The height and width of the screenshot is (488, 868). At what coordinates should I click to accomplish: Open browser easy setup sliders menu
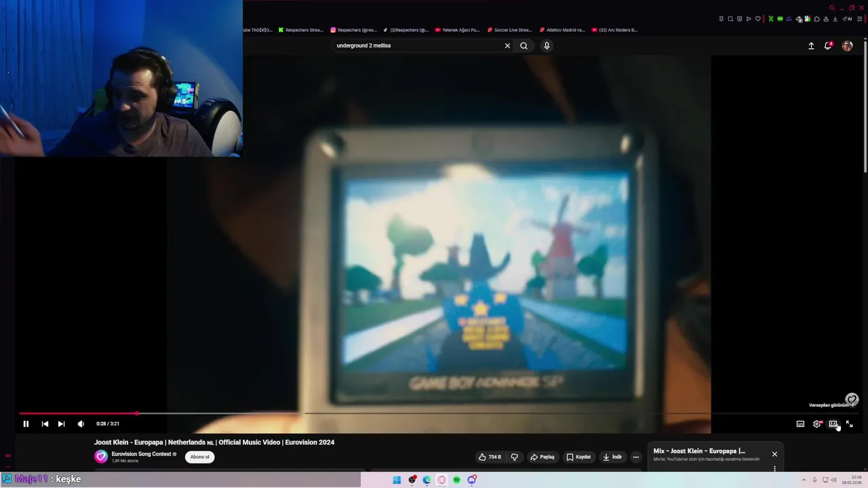point(859,19)
